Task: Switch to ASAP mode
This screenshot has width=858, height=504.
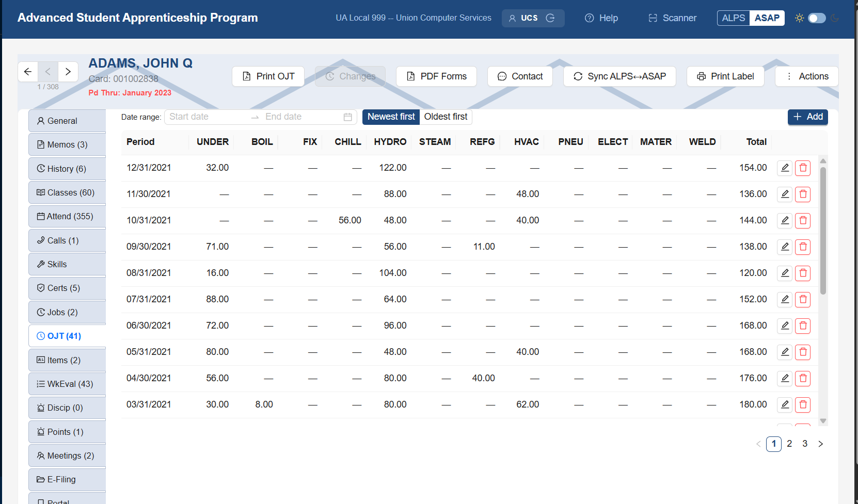Action: pyautogui.click(x=767, y=18)
